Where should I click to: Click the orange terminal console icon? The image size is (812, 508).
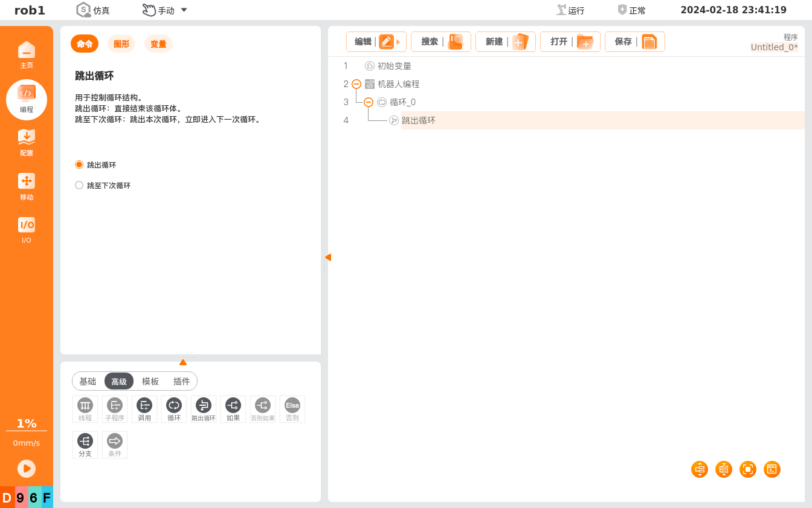(772, 469)
